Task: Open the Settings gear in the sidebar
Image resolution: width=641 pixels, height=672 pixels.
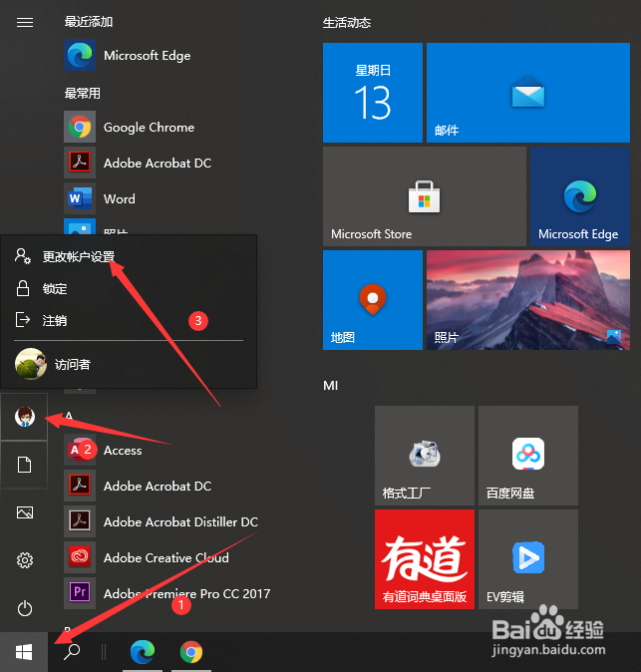Action: tap(24, 560)
